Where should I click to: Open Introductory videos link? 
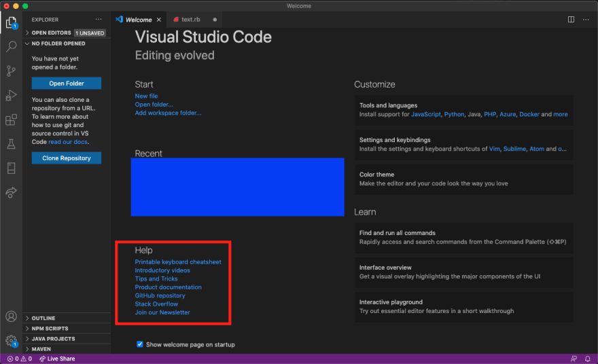click(162, 270)
